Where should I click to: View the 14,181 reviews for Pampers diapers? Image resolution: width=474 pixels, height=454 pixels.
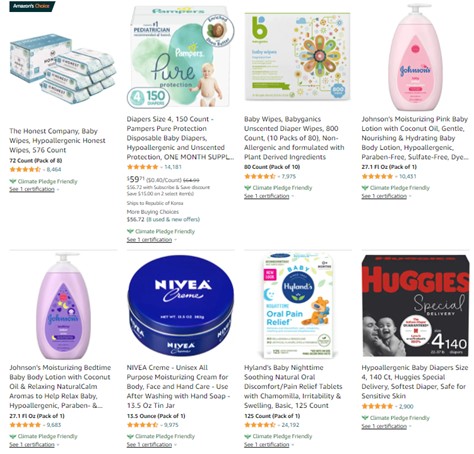coord(173,167)
